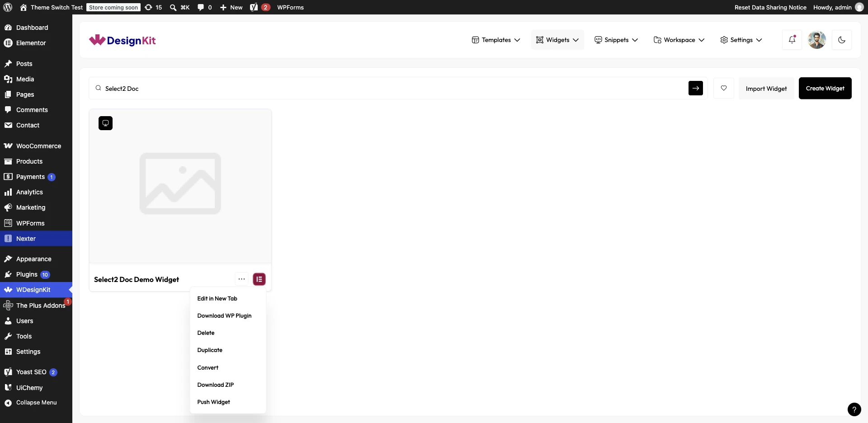Open Marketing in sidebar
Viewport: 868px width, 423px height.
(36, 207)
